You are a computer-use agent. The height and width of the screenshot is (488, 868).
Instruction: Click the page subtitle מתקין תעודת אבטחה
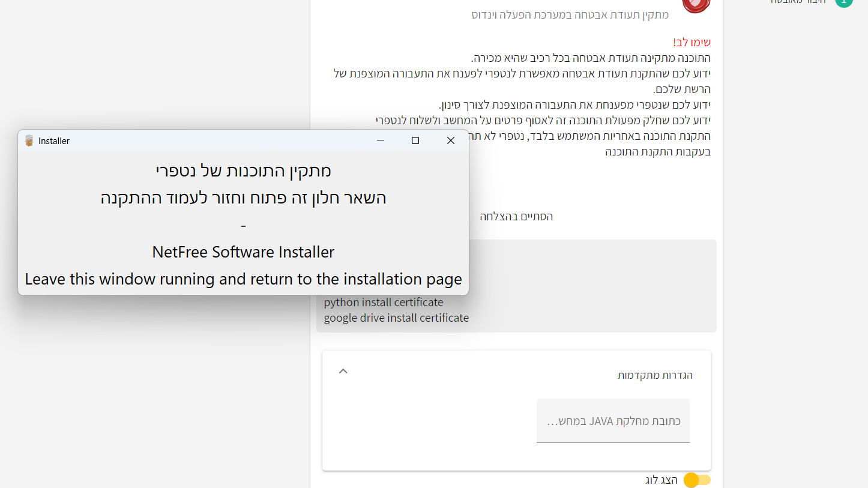tap(570, 15)
